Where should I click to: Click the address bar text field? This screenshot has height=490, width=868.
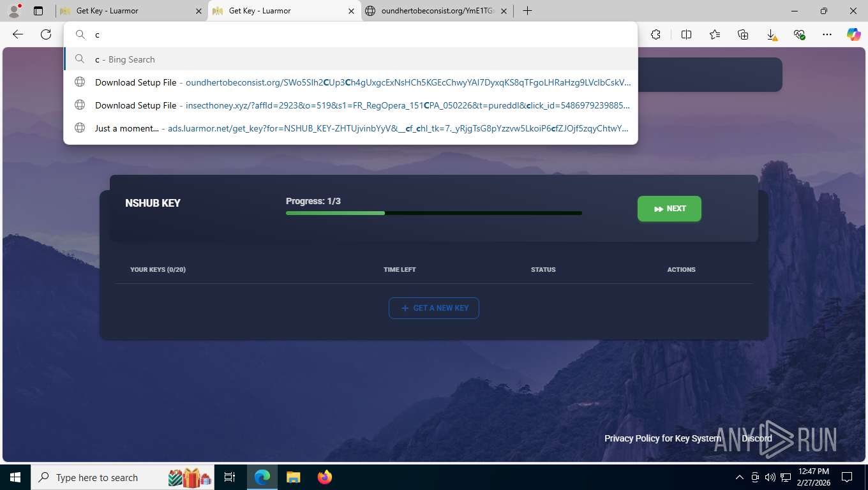[350, 34]
